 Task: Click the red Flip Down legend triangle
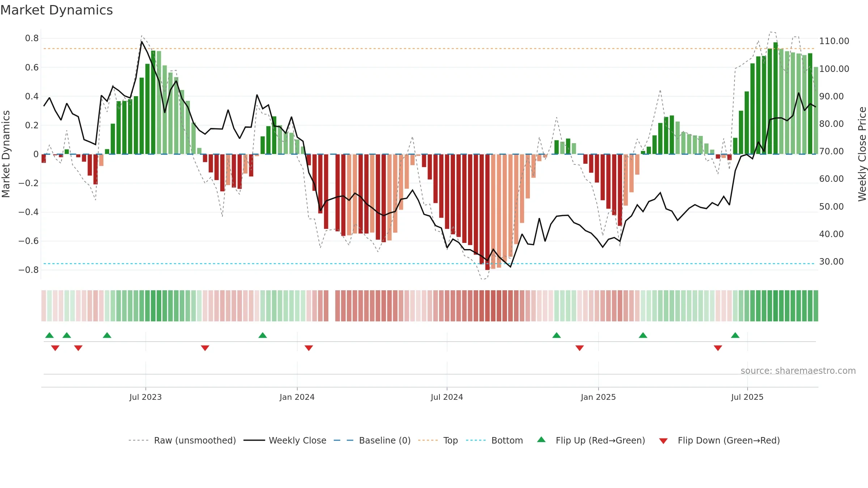tap(663, 441)
